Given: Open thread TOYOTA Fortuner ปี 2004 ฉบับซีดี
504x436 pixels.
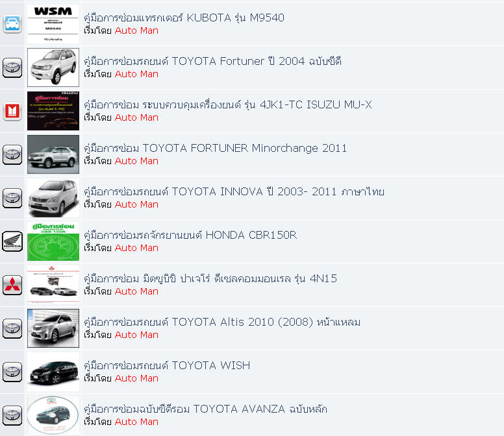Looking at the screenshot, I should click(x=212, y=61).
